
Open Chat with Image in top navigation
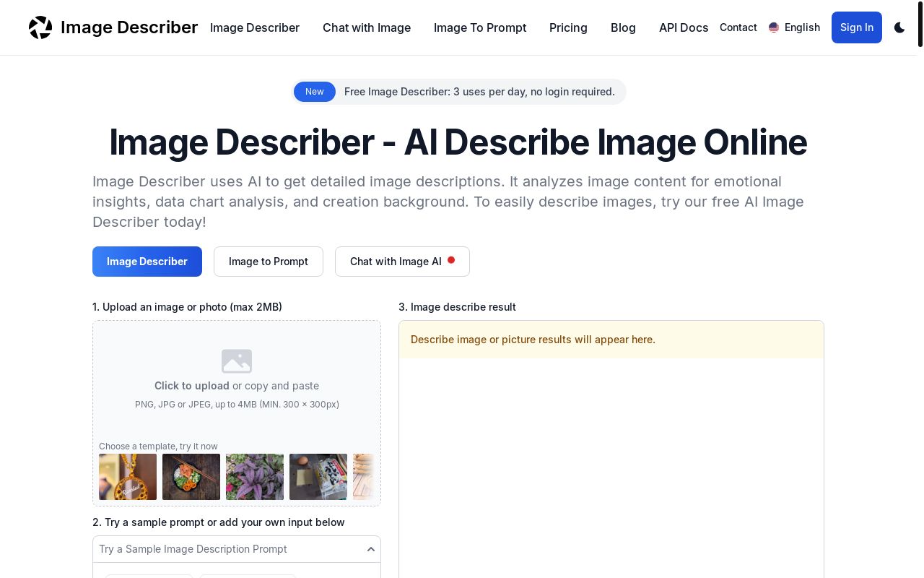[367, 27]
